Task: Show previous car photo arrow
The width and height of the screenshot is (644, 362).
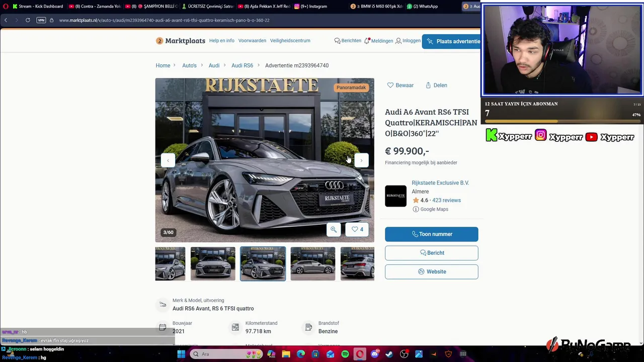Action: 168,160
